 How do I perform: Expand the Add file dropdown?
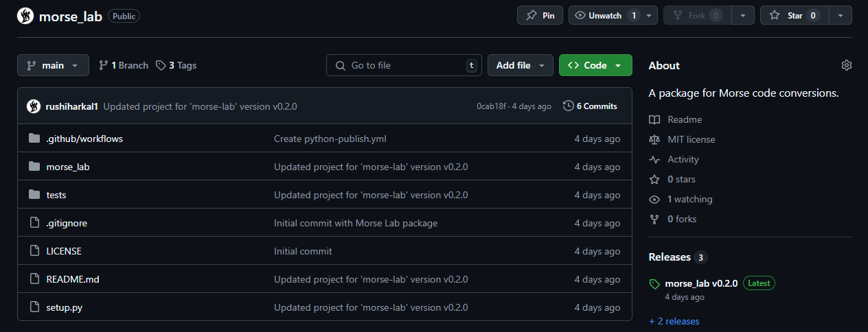coord(521,65)
